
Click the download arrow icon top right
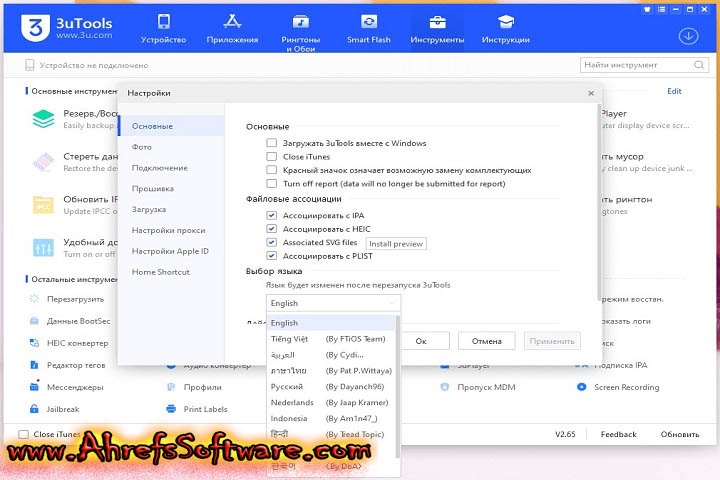pos(688,36)
